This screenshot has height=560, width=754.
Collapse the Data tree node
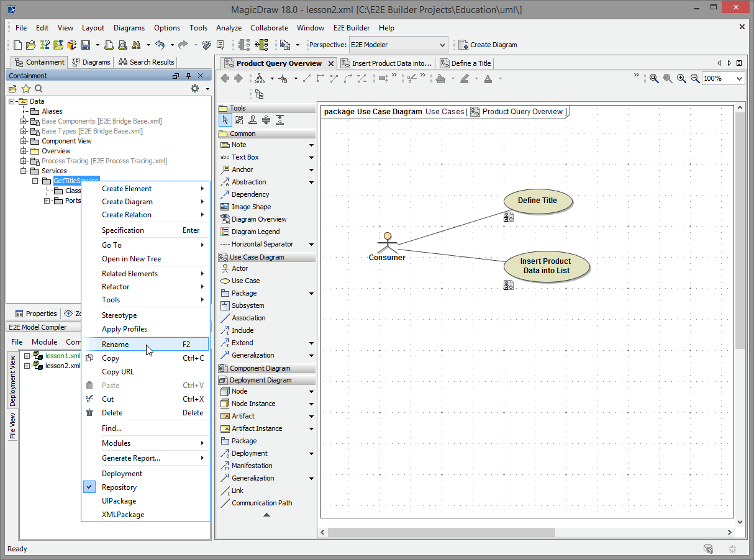[12, 101]
